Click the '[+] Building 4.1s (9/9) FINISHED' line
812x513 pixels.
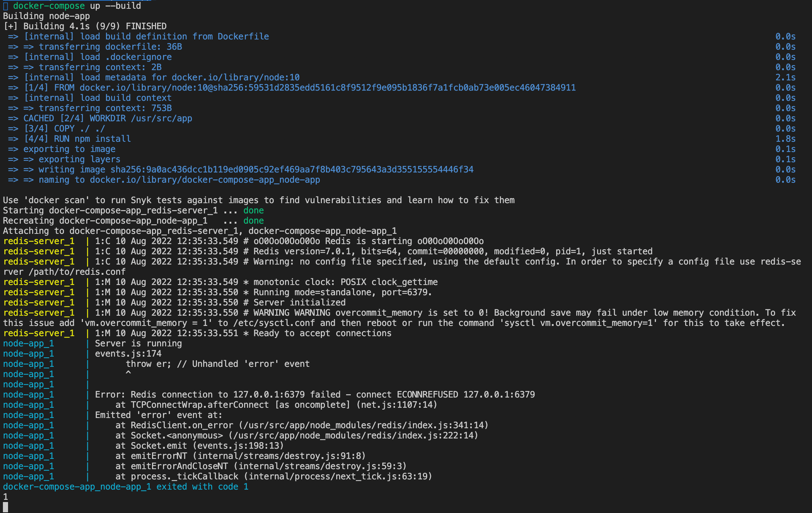85,26
